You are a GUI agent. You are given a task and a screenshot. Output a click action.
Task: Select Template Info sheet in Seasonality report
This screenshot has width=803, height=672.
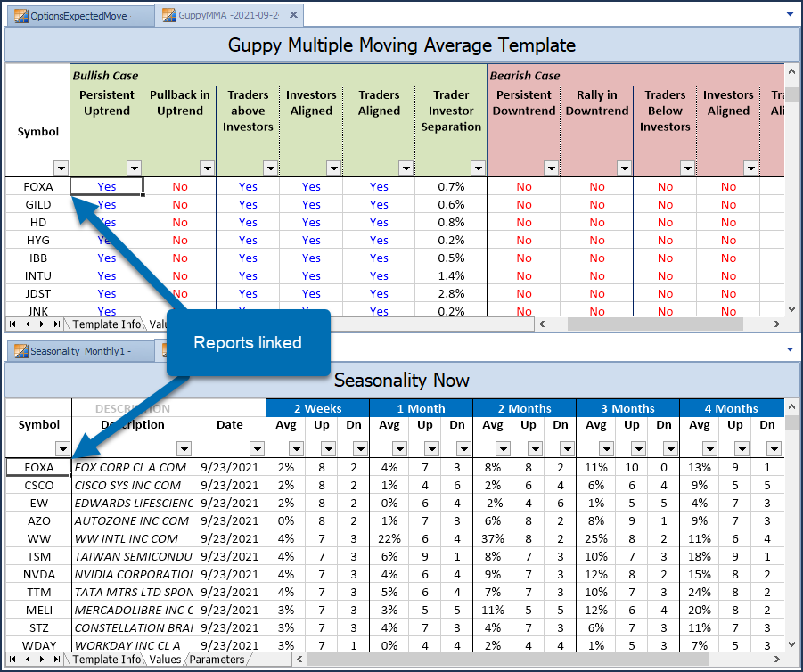pyautogui.click(x=107, y=660)
